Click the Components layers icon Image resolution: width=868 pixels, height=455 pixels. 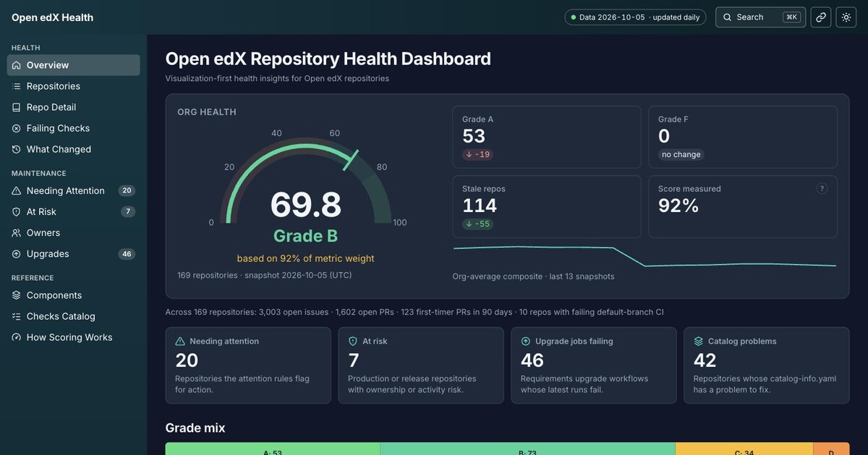tap(17, 295)
